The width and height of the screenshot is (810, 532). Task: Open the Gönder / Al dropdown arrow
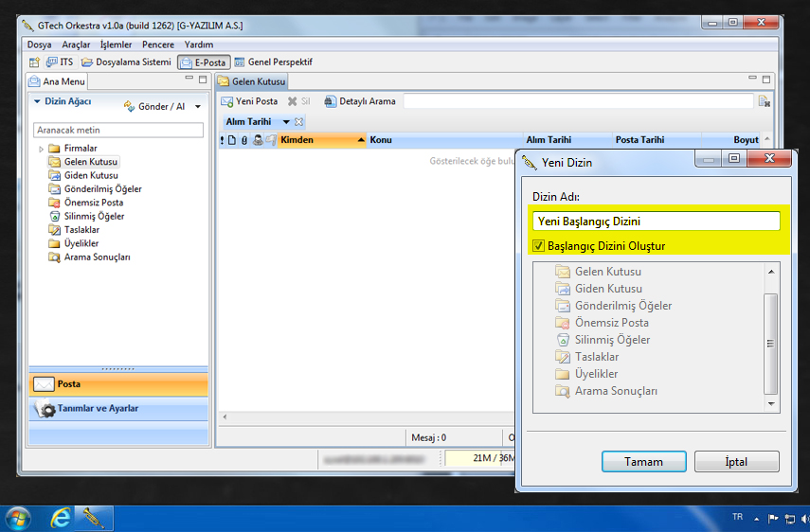pyautogui.click(x=198, y=107)
